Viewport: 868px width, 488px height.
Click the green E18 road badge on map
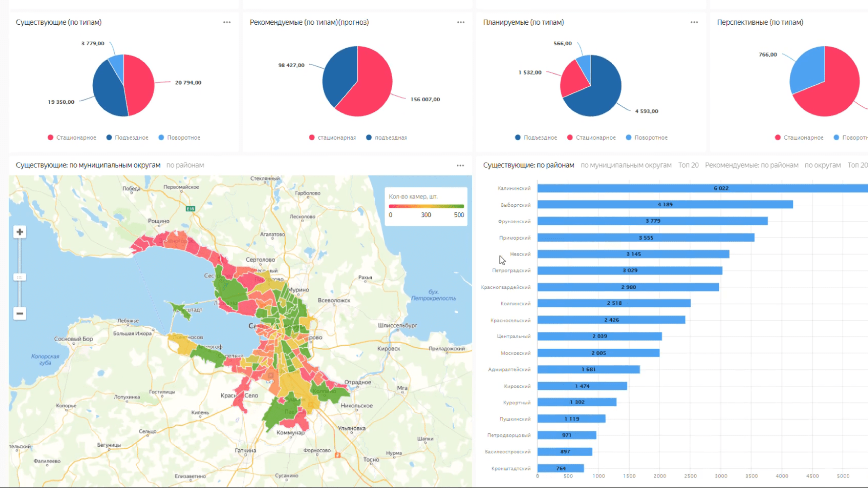click(191, 209)
